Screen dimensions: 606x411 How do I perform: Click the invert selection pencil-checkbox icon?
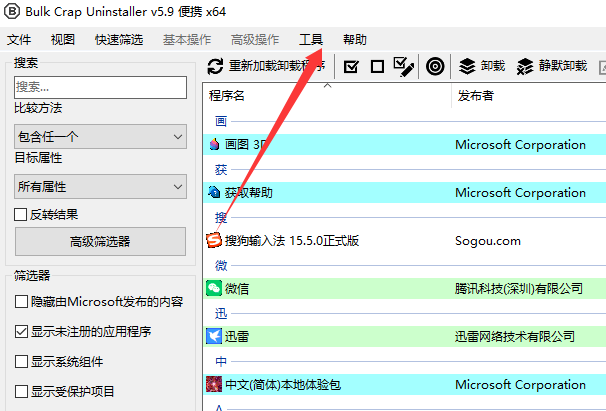click(x=404, y=67)
